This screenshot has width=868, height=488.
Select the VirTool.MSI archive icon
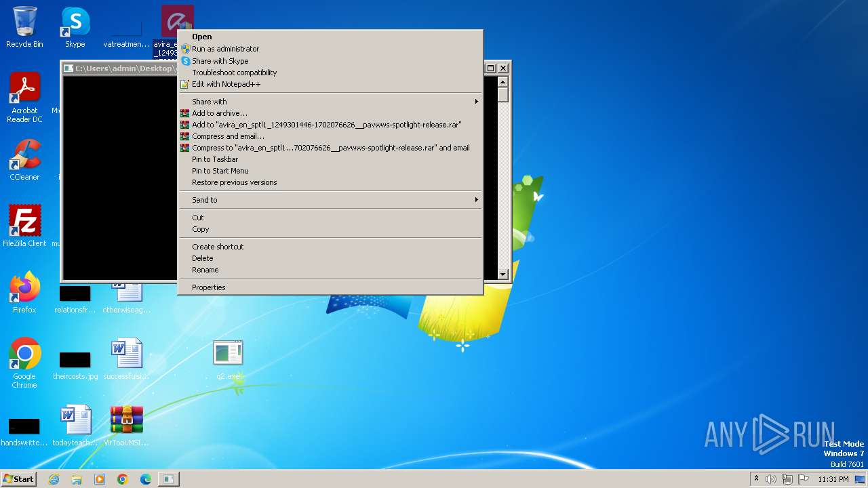[126, 426]
